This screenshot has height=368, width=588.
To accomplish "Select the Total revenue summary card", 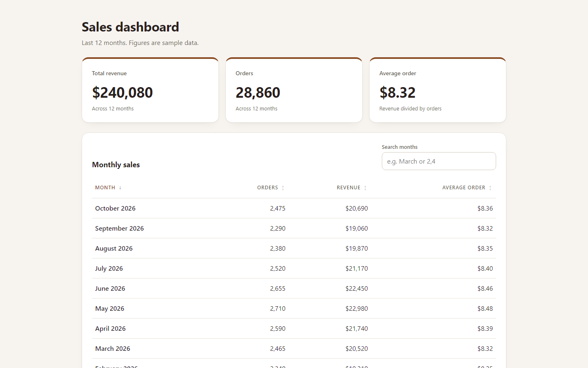I will (150, 90).
